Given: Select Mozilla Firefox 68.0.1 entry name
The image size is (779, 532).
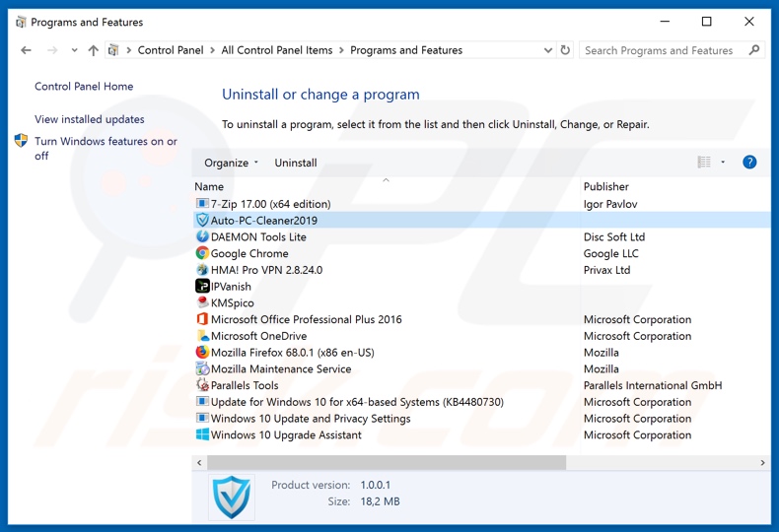Looking at the screenshot, I should [x=292, y=353].
